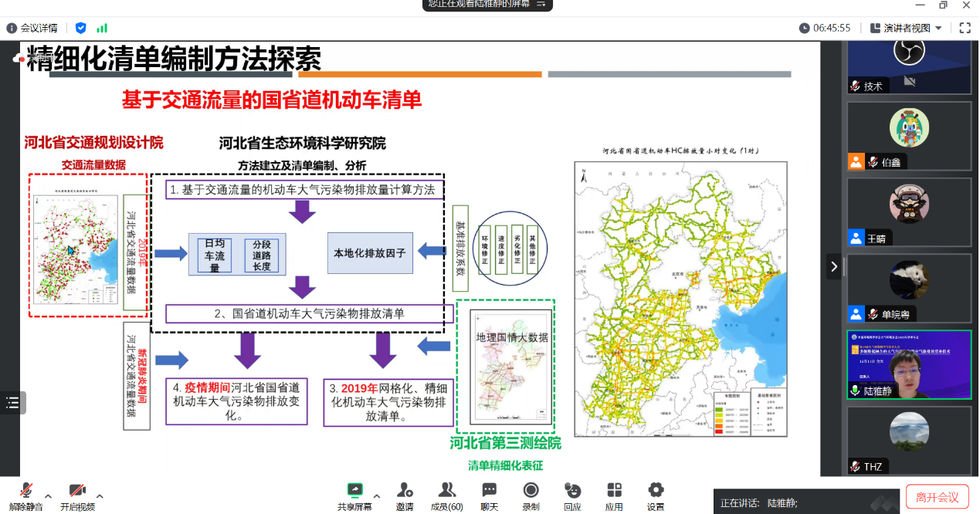Image resolution: width=980 pixels, height=514 pixels.
Task: Click active mic icon on 陆雅静 tile
Action: click(855, 391)
